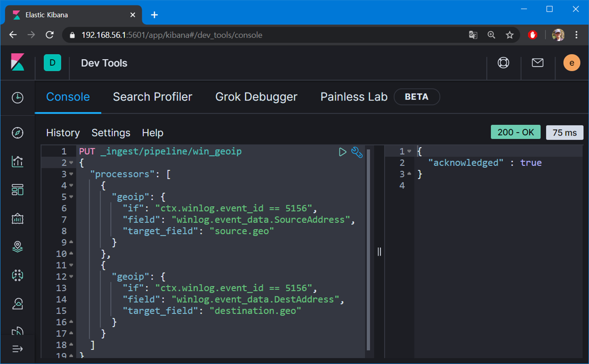Open Chrome three-dot menu

click(x=576, y=35)
